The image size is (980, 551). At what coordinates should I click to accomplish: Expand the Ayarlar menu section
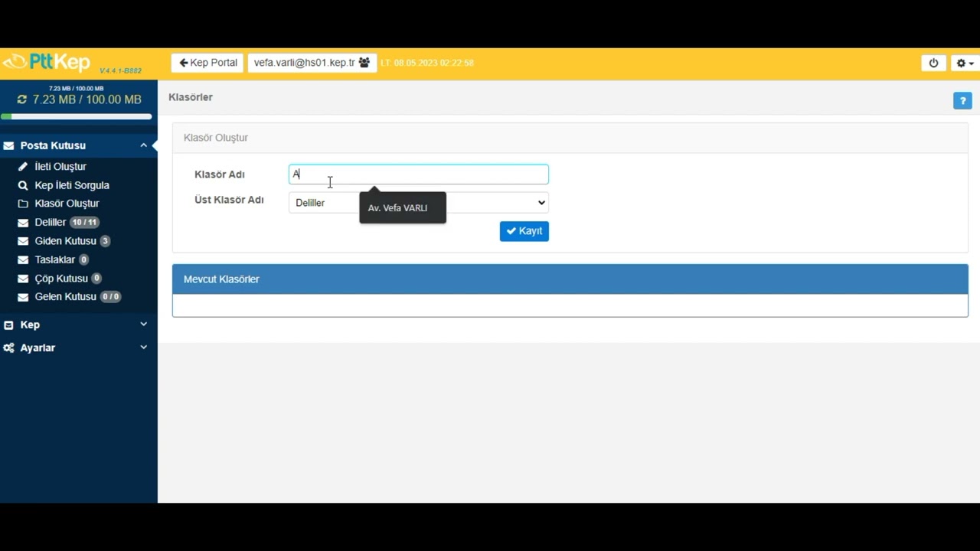79,347
